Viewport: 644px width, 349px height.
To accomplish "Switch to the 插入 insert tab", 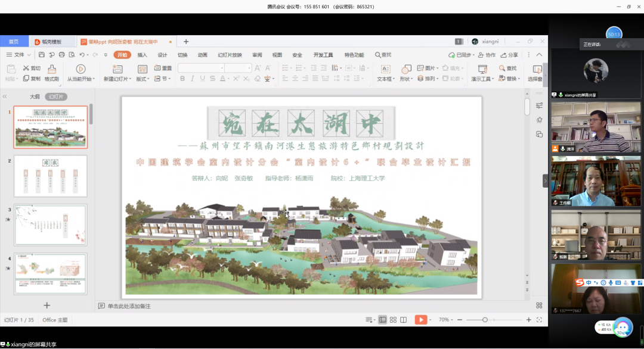I will click(142, 55).
